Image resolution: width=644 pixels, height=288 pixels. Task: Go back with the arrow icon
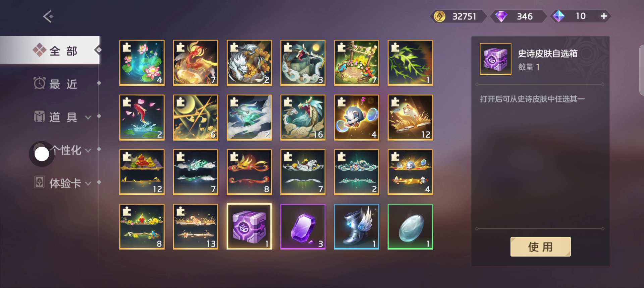pos(48,16)
